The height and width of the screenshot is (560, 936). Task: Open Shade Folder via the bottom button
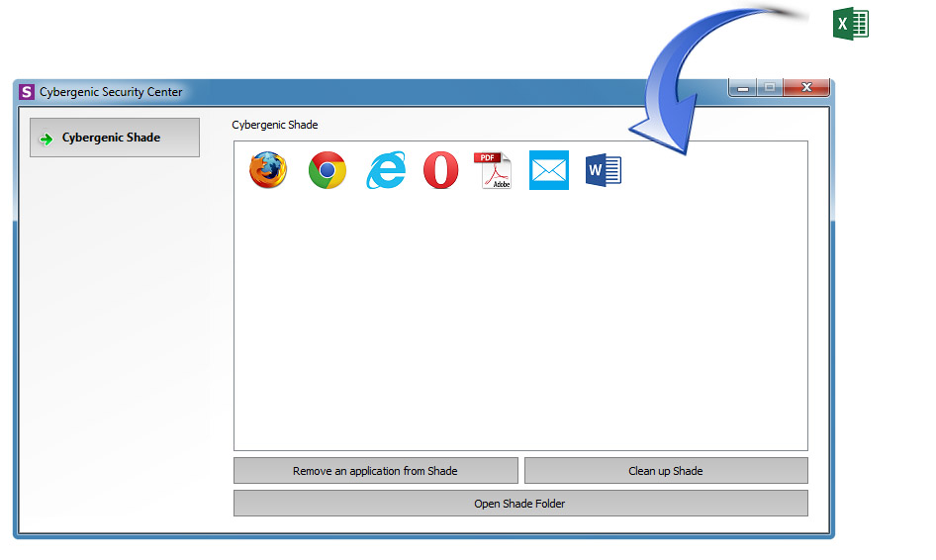[x=520, y=504]
